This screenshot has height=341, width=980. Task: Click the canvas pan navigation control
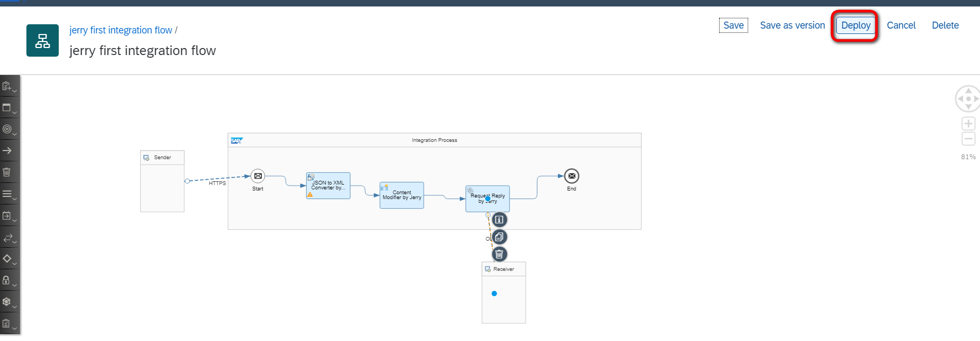[968, 99]
